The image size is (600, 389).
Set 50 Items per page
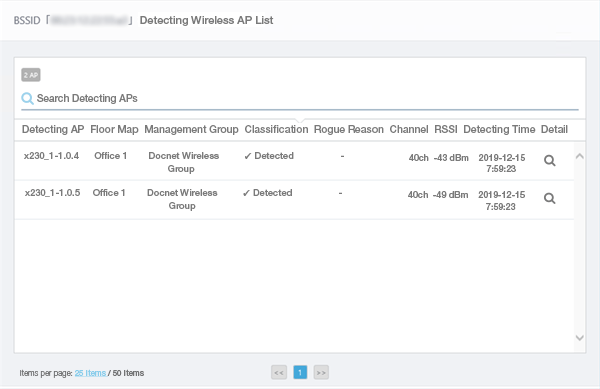[x=128, y=373]
